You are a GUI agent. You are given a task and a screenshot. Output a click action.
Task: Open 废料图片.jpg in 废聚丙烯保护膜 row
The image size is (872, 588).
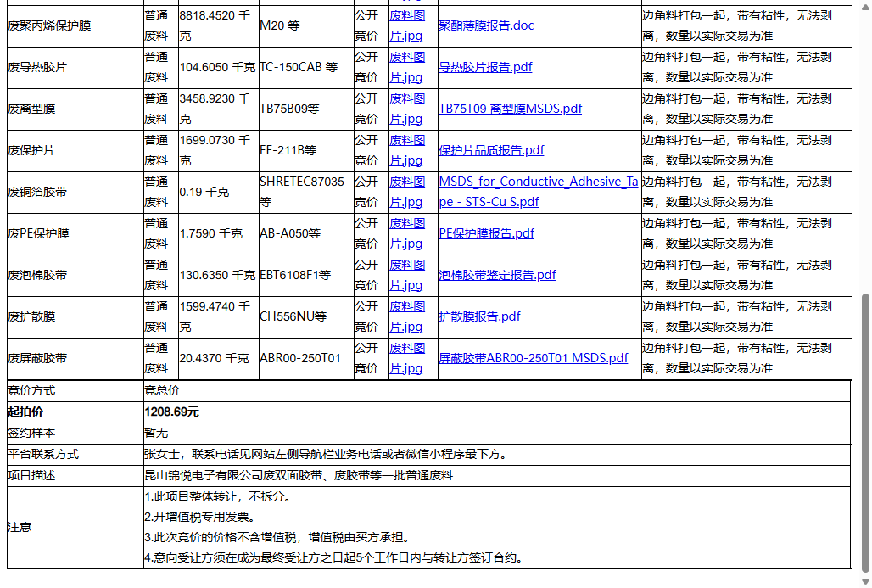click(x=406, y=25)
